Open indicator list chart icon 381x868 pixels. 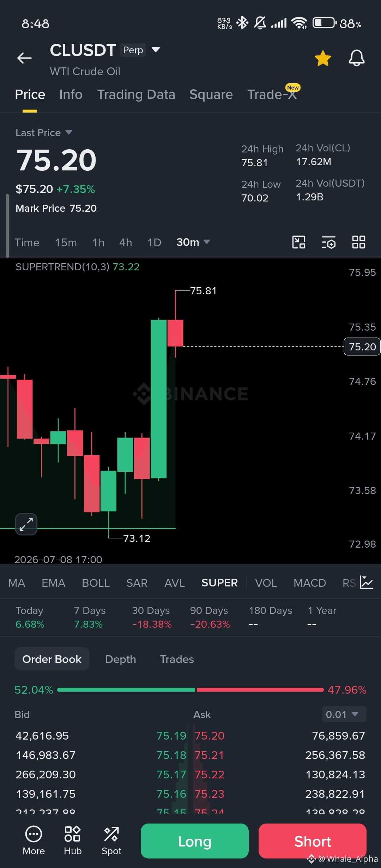click(366, 583)
